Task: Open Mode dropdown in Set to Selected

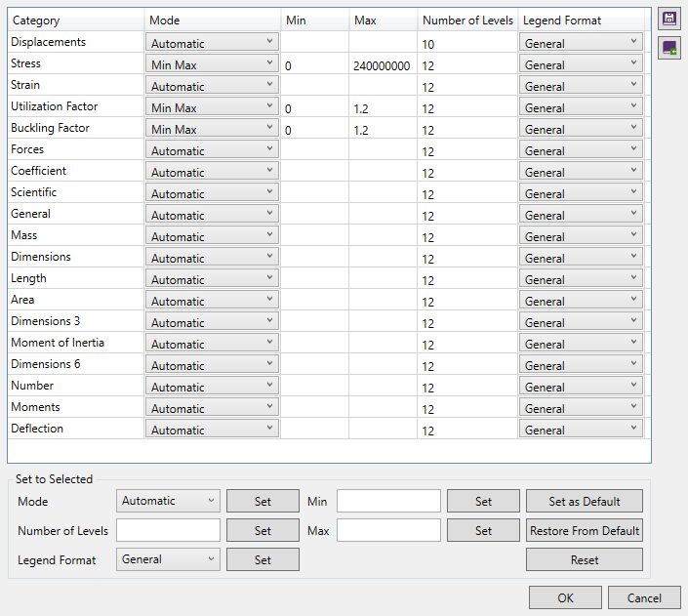Action: pyautogui.click(x=168, y=501)
